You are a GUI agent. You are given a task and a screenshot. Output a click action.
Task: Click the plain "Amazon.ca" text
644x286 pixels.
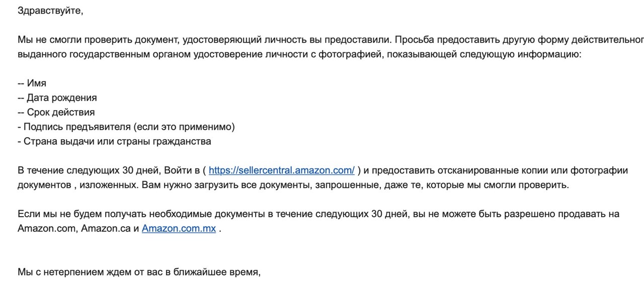click(107, 229)
